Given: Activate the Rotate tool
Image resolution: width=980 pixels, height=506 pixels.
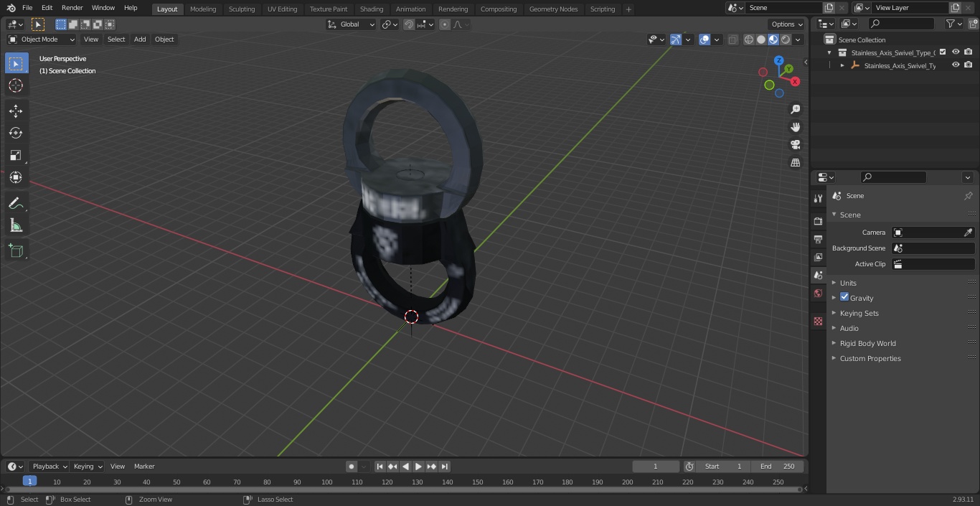Looking at the screenshot, I should (x=16, y=133).
